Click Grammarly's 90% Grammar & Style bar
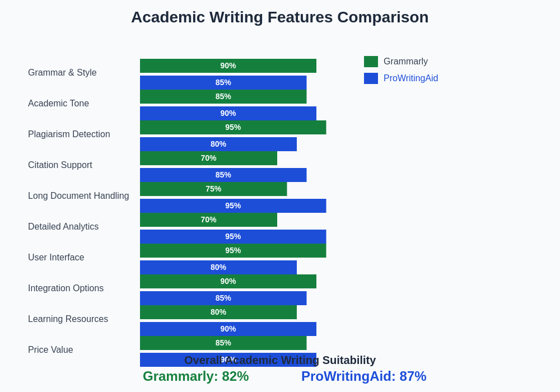 coord(228,66)
